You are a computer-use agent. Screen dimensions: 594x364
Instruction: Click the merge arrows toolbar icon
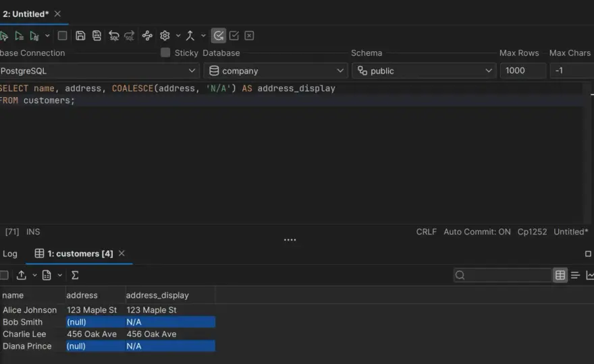click(190, 36)
